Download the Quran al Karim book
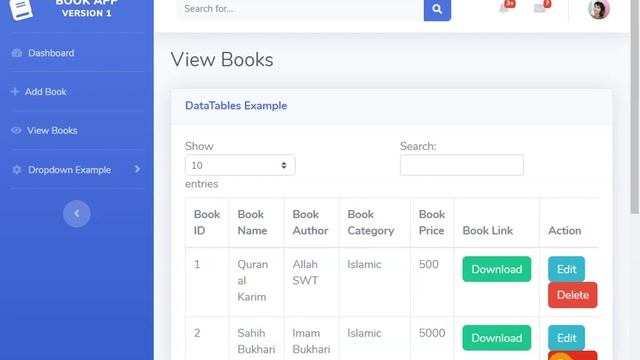 [497, 269]
